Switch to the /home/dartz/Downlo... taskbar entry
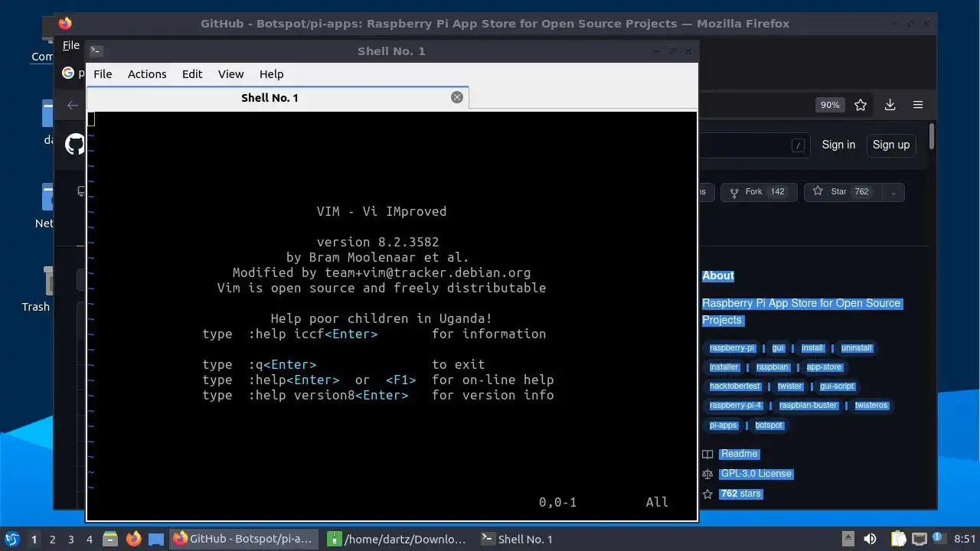Image resolution: width=980 pixels, height=551 pixels. 397,539
